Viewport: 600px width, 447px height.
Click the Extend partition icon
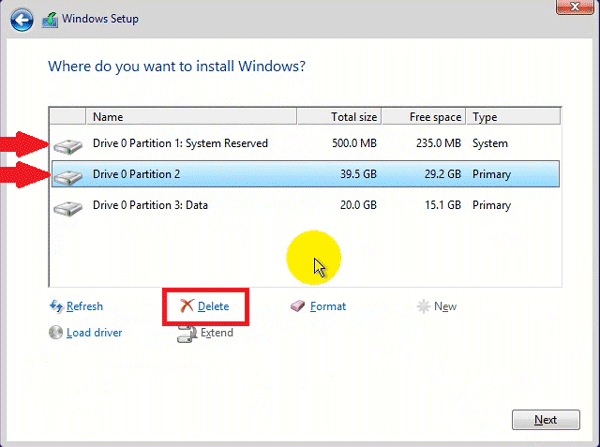[186, 334]
